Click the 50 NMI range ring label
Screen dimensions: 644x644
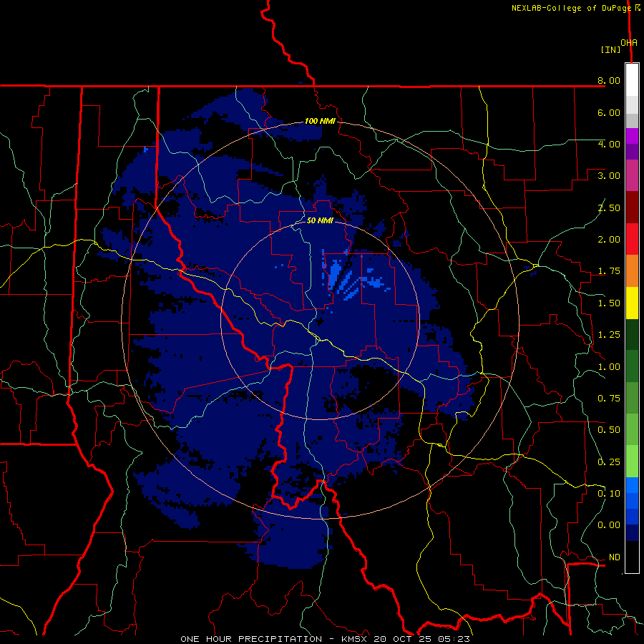coord(320,220)
